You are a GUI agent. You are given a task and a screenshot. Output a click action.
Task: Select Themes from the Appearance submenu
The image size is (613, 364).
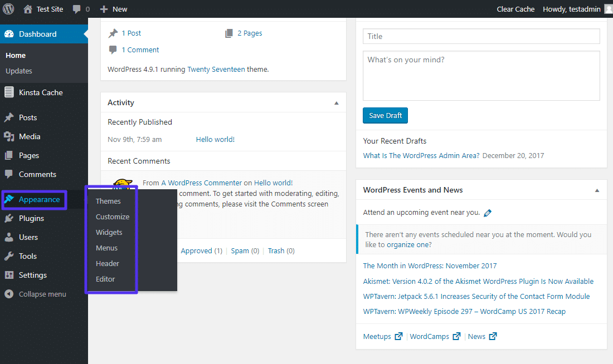coord(108,201)
